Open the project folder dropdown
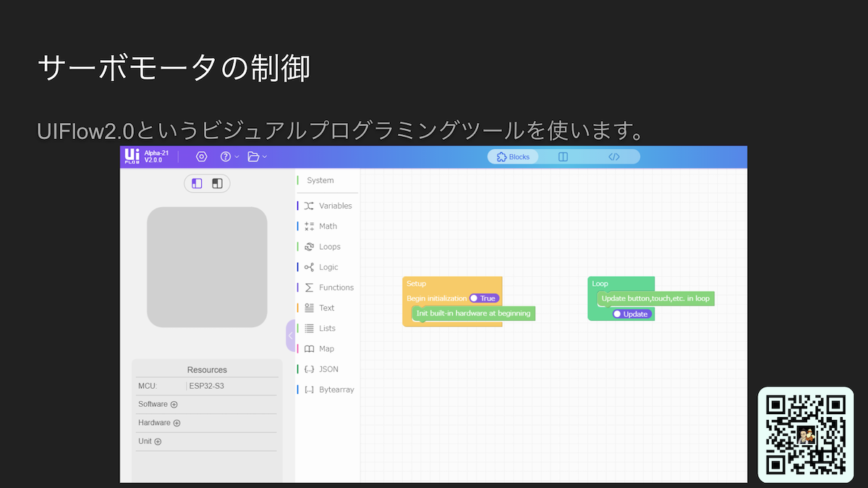Screen dimensions: 868x488 (257, 156)
